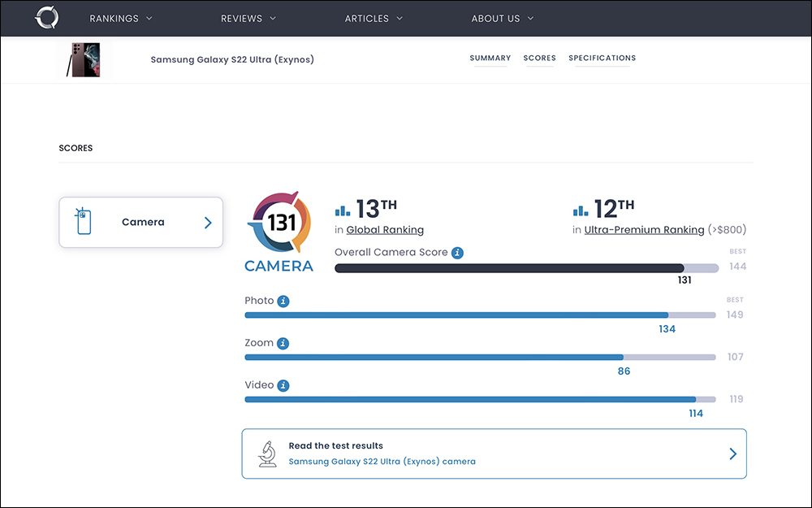
Task: Open the About Us menu
Action: click(503, 18)
